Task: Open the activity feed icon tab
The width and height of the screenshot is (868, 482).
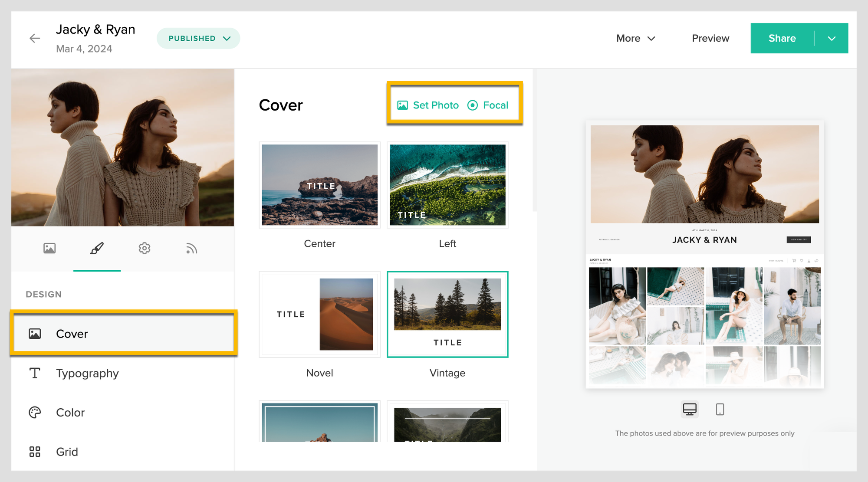Action: 191,248
